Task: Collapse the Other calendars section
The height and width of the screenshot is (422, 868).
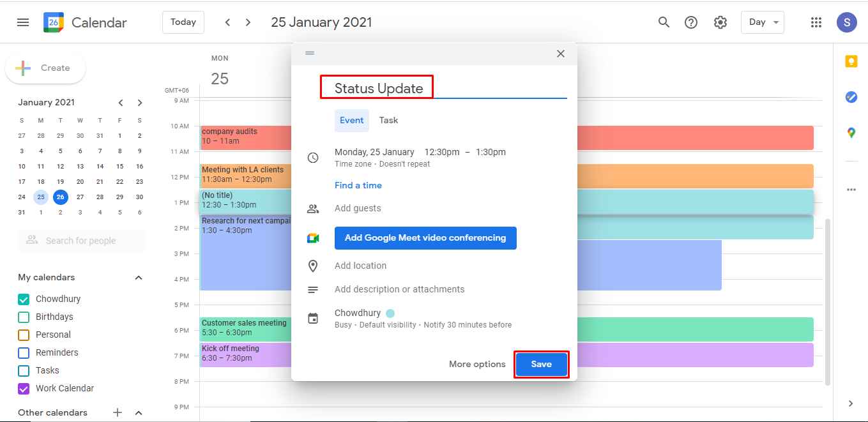Action: [139, 413]
